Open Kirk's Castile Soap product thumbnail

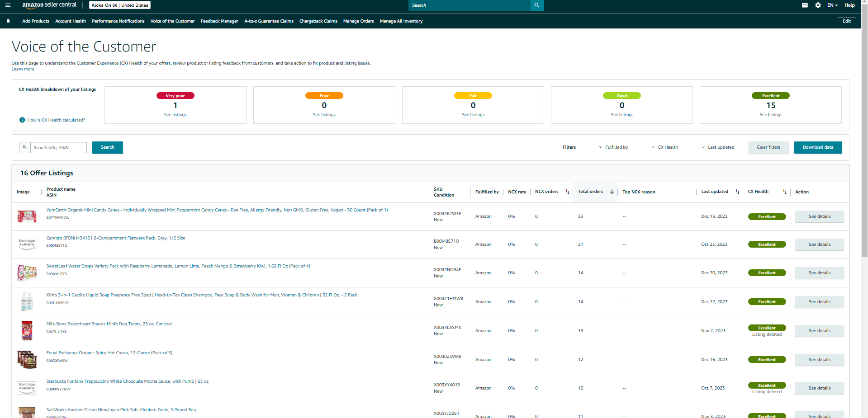27,301
